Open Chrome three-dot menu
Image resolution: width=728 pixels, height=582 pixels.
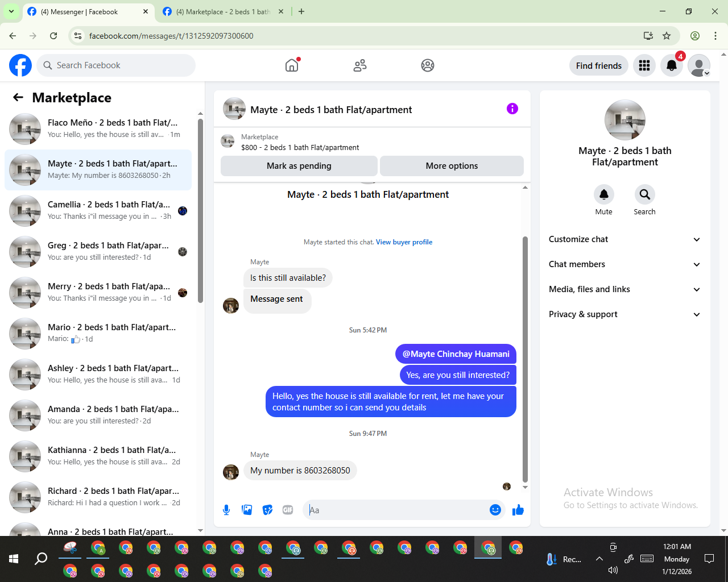pos(715,36)
